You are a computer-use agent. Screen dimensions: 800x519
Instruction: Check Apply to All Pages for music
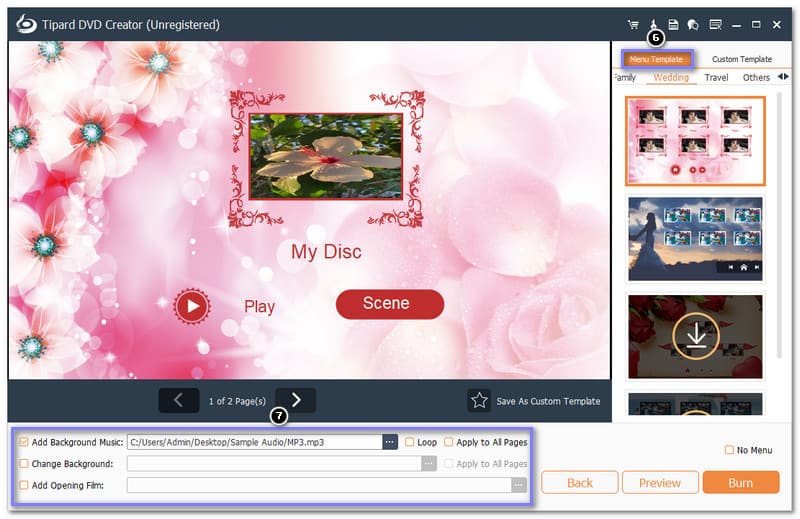pyautogui.click(x=448, y=442)
